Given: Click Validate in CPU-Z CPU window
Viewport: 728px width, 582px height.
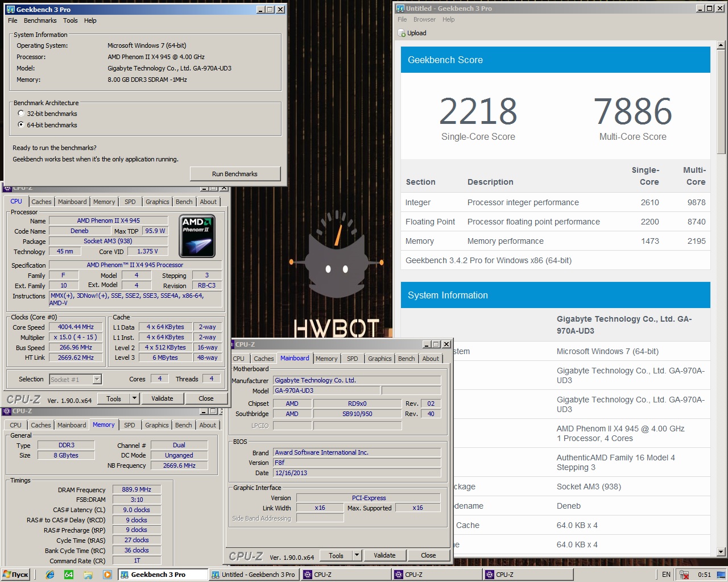Looking at the screenshot, I should tap(162, 398).
